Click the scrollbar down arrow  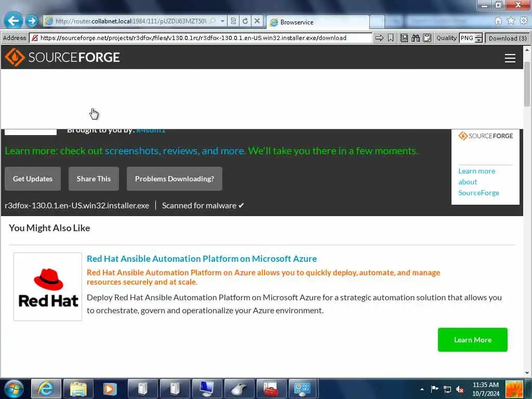tap(527, 373)
